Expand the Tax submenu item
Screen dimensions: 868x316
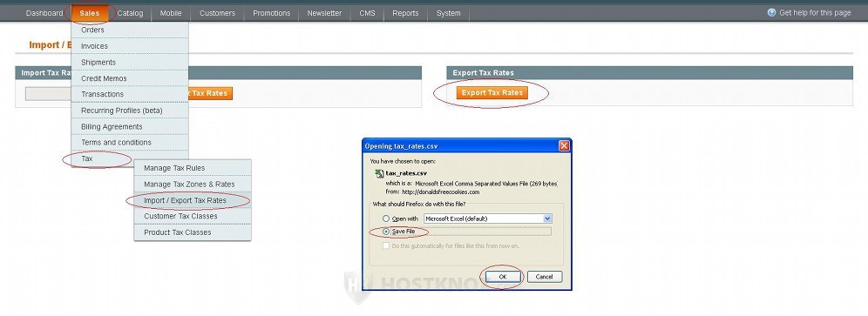pos(130,158)
